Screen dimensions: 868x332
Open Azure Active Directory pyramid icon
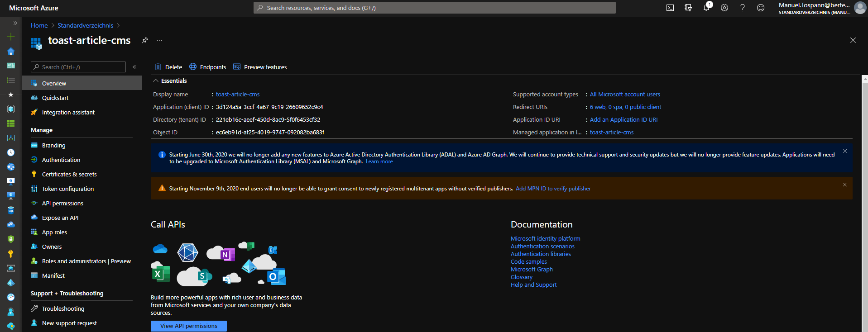[11, 283]
